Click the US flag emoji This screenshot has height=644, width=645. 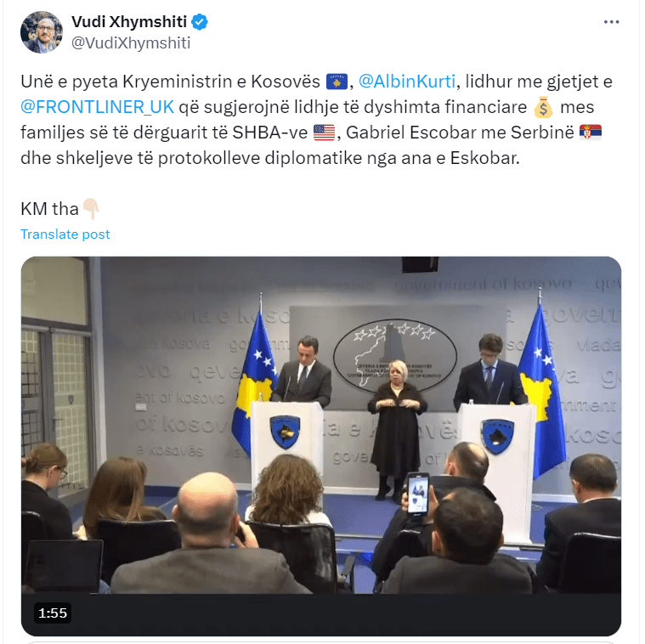coord(324,133)
